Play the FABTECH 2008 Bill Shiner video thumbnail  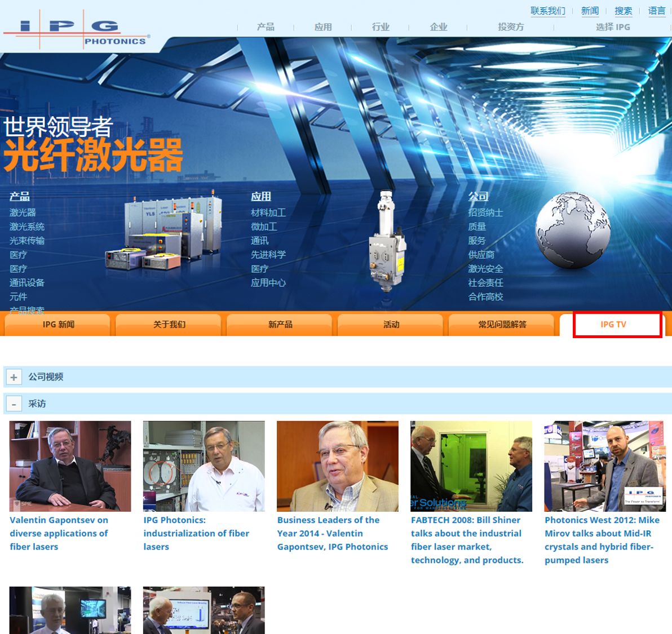[x=471, y=466]
